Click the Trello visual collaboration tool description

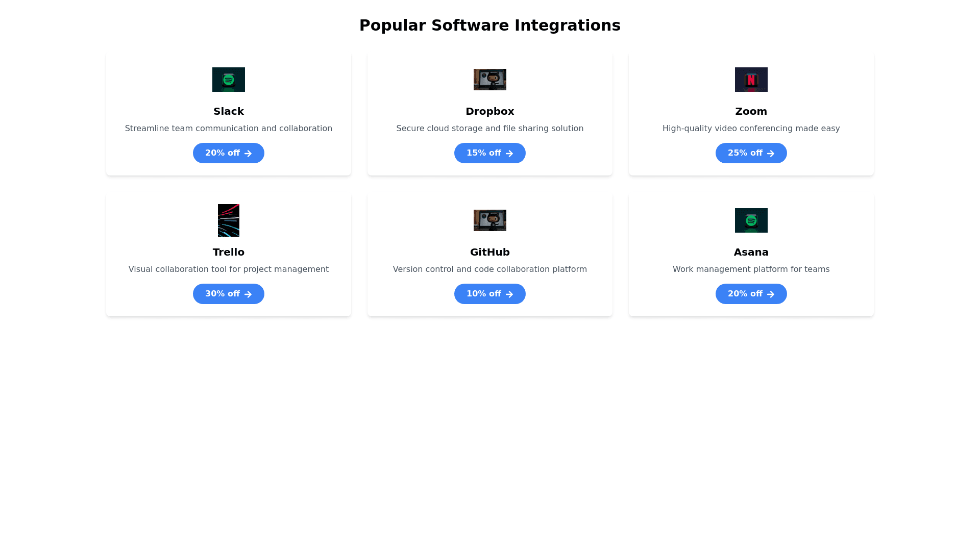pyautogui.click(x=228, y=269)
